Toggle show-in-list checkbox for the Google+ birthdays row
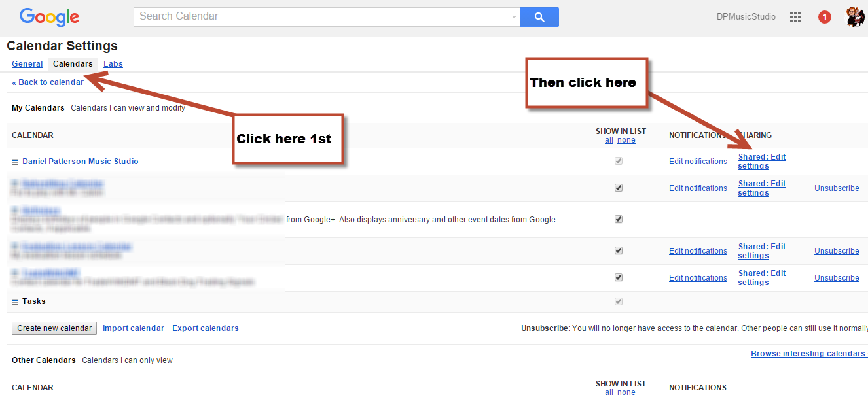Image resolution: width=868 pixels, height=395 pixels. (619, 219)
